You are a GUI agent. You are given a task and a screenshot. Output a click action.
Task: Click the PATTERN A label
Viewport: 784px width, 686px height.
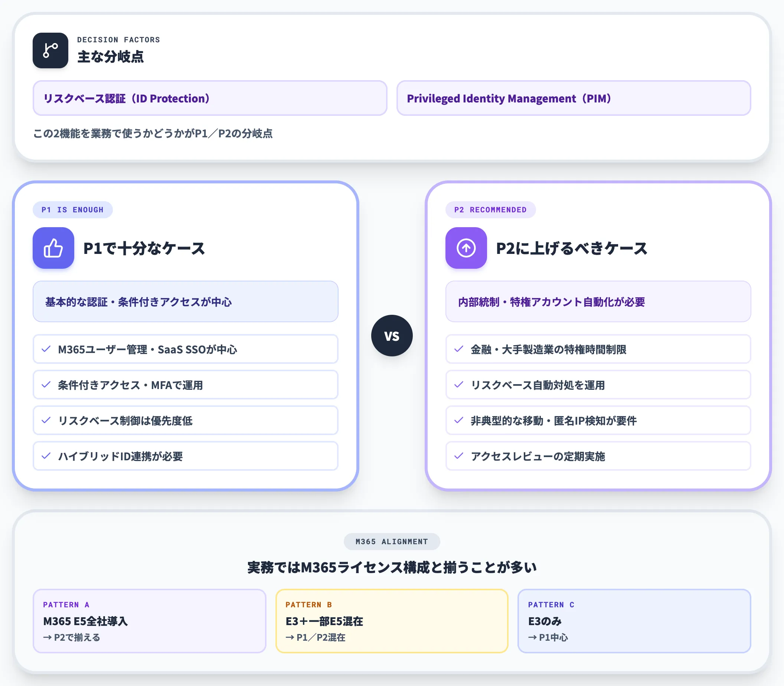tap(66, 605)
